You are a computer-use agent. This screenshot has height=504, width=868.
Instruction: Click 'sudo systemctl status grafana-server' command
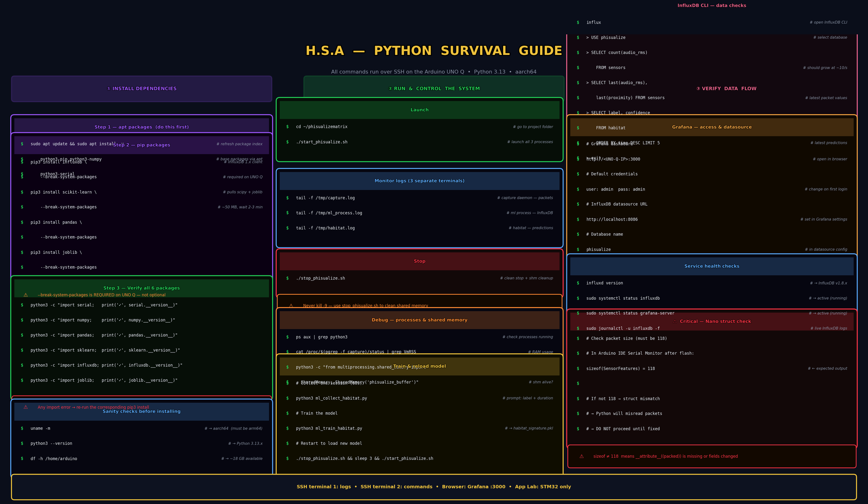tap(630, 313)
